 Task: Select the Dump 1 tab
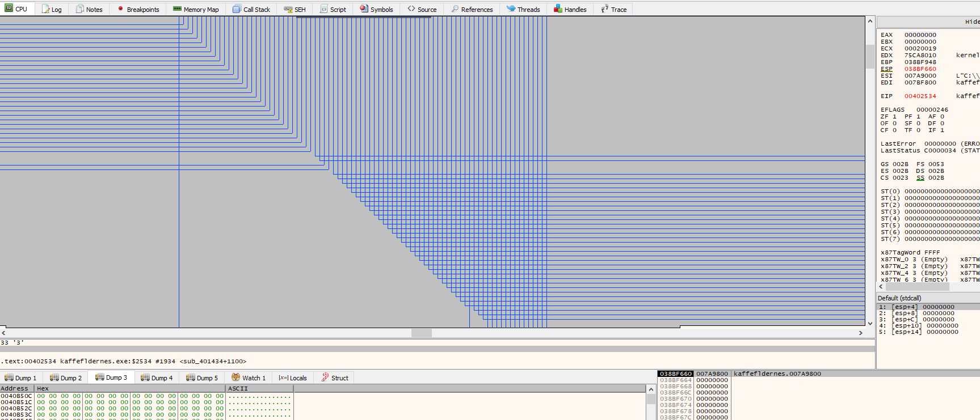tap(20, 378)
